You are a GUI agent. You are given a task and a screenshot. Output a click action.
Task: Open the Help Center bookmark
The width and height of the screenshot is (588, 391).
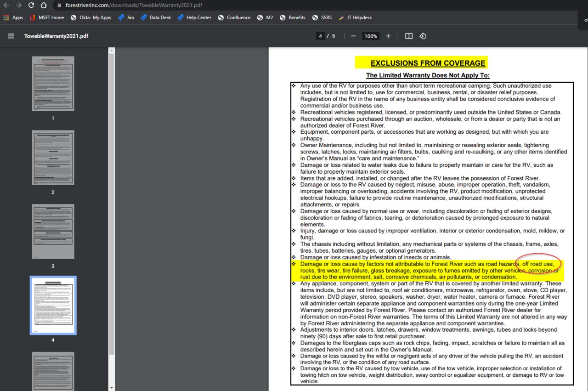coord(194,17)
